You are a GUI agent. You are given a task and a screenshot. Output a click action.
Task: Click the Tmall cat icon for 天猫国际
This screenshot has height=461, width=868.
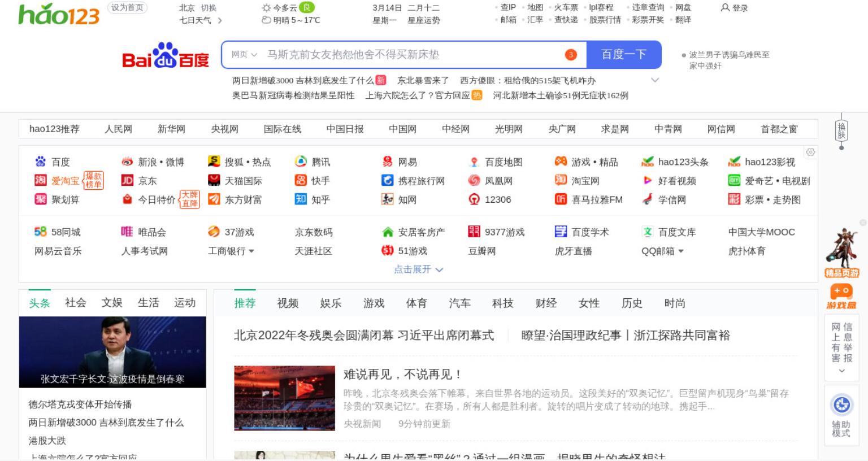214,180
